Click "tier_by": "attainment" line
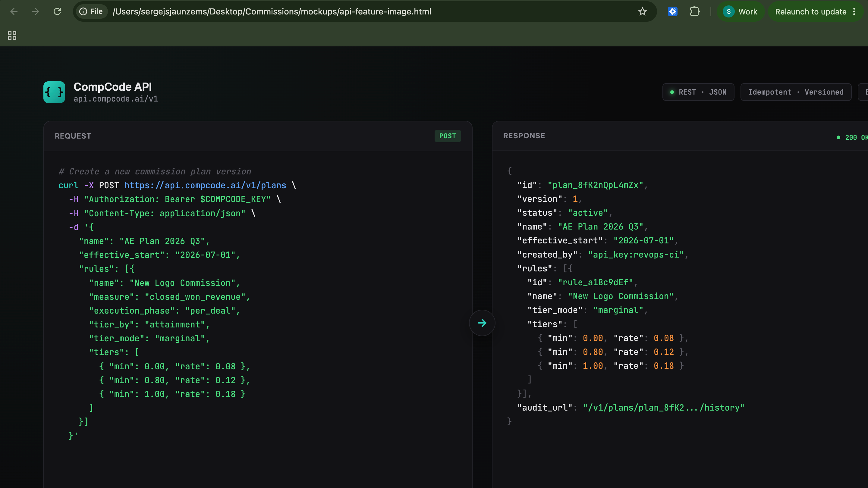This screenshot has width=868, height=488. (149, 324)
